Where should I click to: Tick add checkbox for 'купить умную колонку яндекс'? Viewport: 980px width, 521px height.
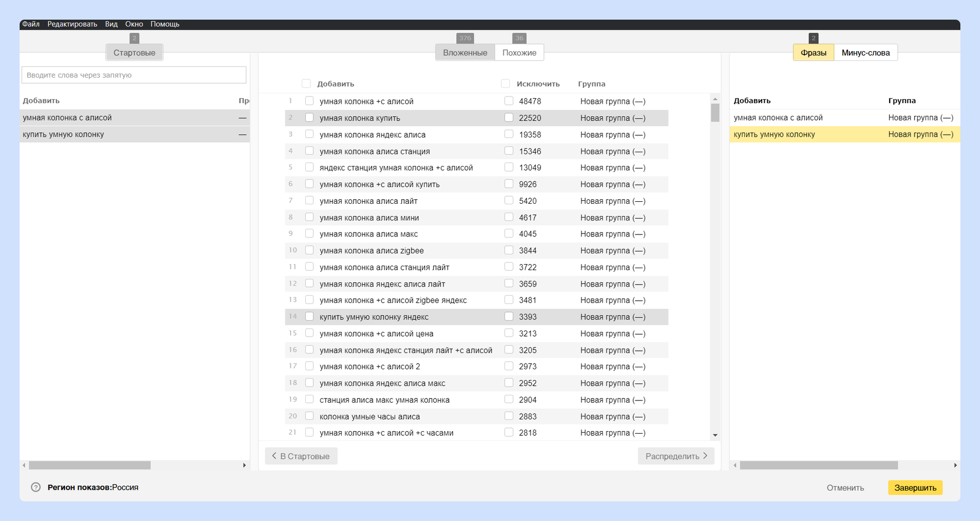(x=309, y=316)
